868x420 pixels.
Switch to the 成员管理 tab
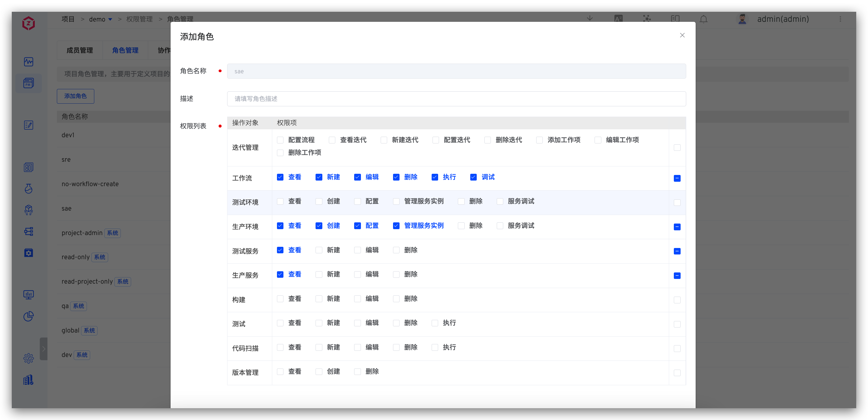point(80,50)
